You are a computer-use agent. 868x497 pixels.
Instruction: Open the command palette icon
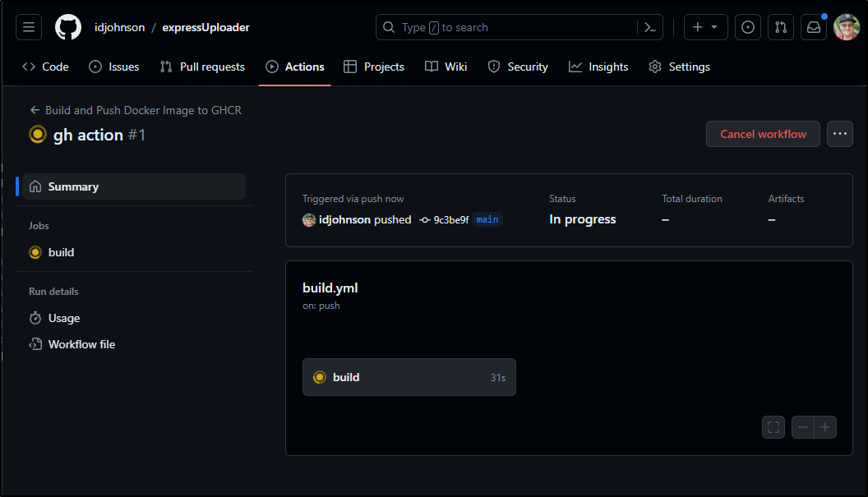650,27
